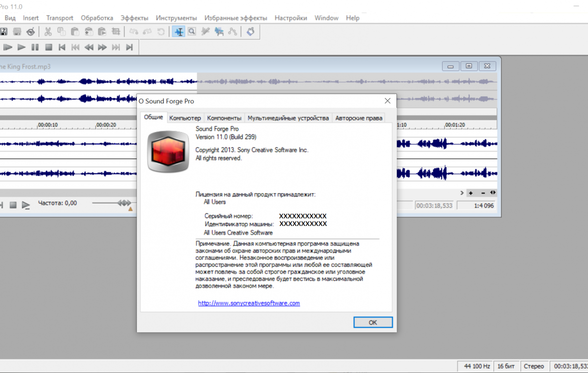Click the Fast Forward button in transport bar
The height and width of the screenshot is (373, 588).
click(x=102, y=48)
